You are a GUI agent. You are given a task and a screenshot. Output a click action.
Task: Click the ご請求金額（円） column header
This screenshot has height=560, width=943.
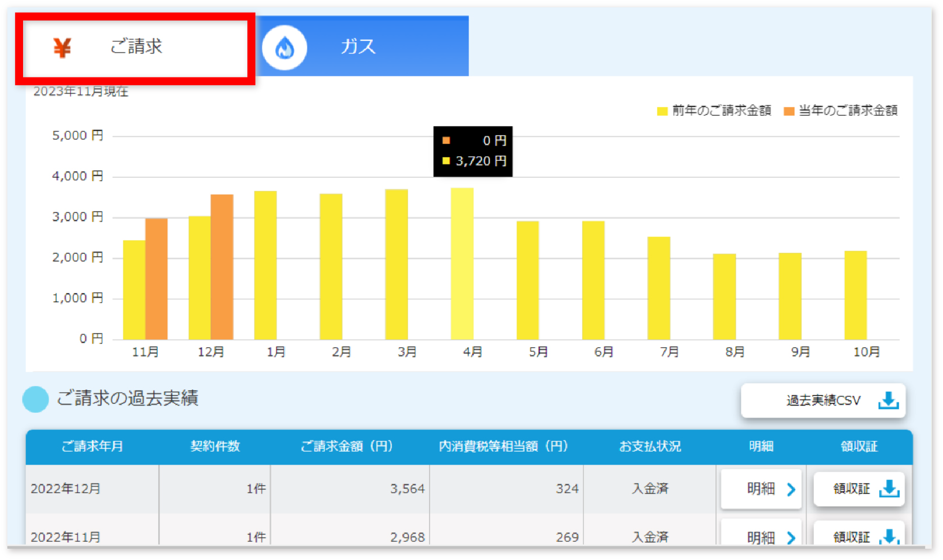click(x=346, y=446)
